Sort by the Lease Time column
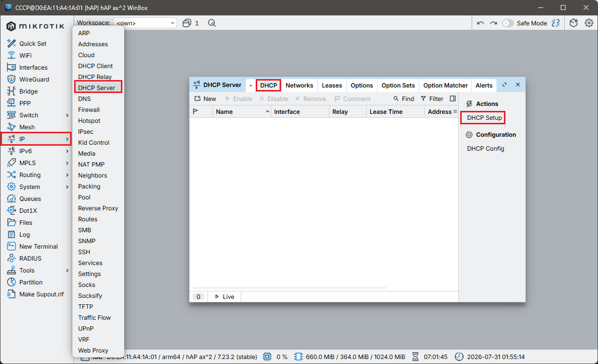 point(395,112)
